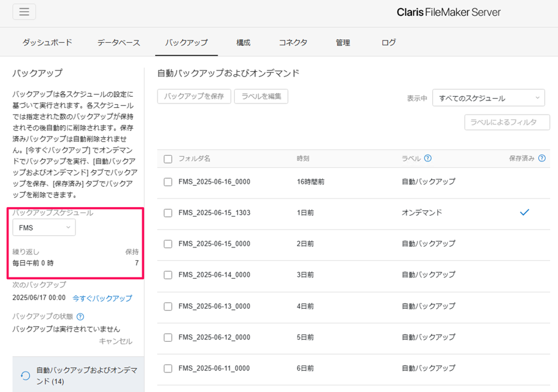The width and height of the screenshot is (558, 392).
Task: Check the box for FMS_2025-06-15_1303
Action: pyautogui.click(x=168, y=213)
